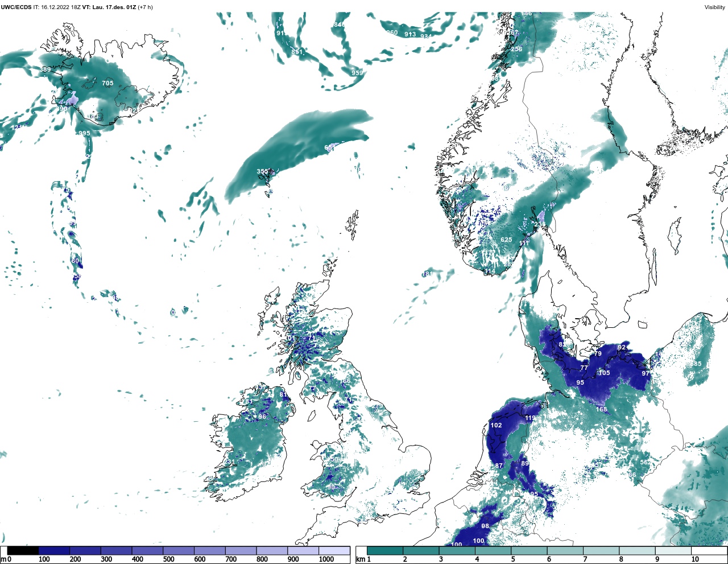The image size is (728, 564).
Task: Click the '10' tick label on the km scale
Action: 695,559
